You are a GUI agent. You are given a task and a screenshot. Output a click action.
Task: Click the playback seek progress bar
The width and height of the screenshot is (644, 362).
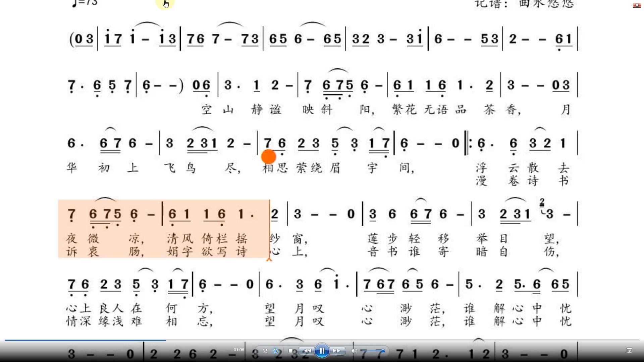322,340
